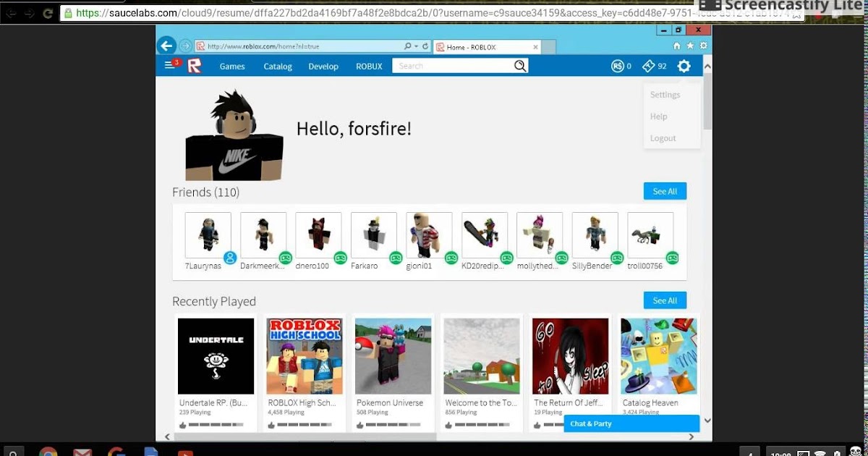The image size is (868, 456).
Task: Open friend KD20redip avatar
Action: [x=485, y=235]
